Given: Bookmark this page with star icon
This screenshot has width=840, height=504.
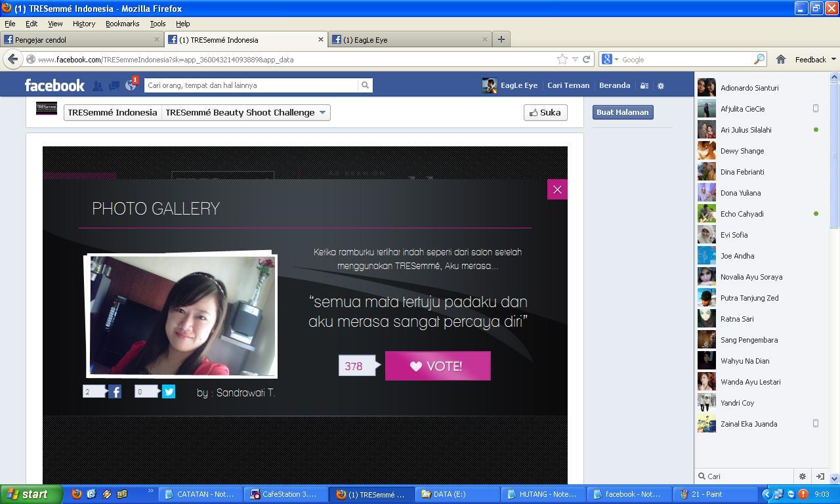Looking at the screenshot, I should pyautogui.click(x=562, y=59).
